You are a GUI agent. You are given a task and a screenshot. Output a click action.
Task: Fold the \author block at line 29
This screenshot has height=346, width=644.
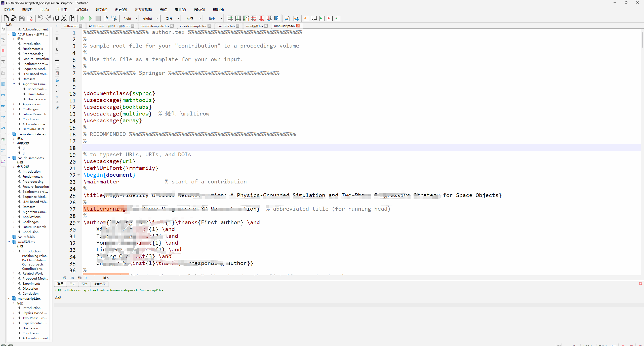(79, 222)
